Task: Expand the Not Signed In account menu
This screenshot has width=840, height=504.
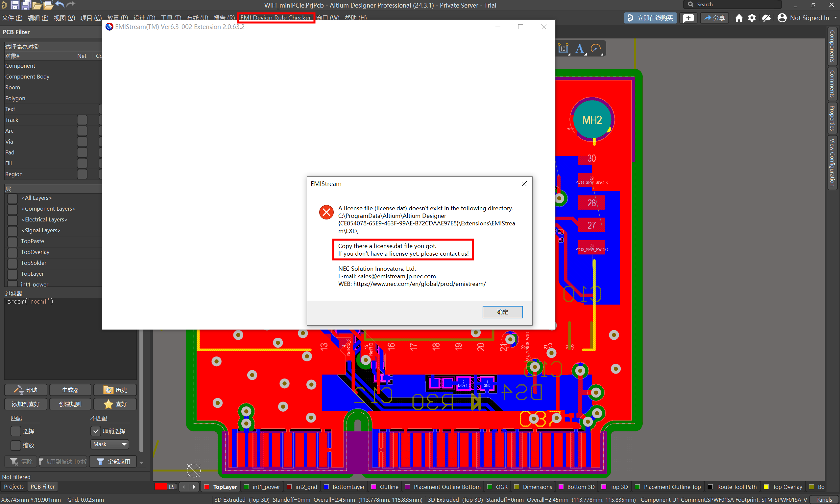Action: pos(835,18)
